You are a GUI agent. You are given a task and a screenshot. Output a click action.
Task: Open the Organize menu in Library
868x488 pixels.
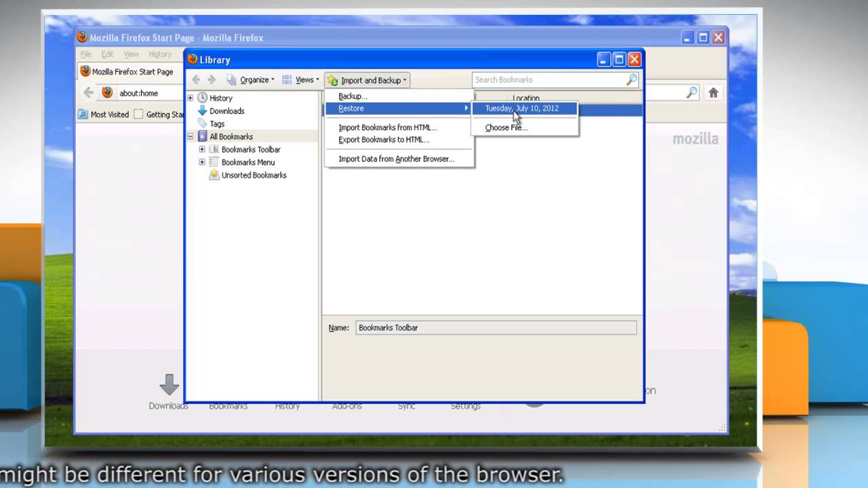[x=250, y=80]
